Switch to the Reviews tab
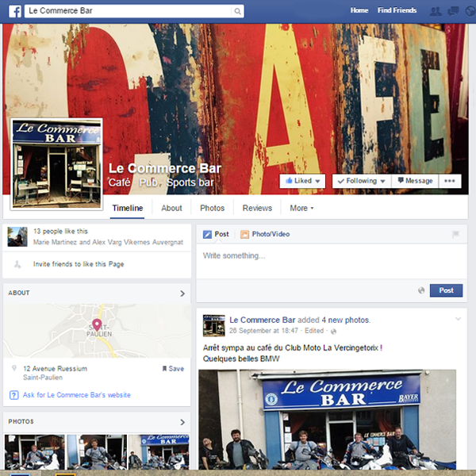The image size is (476, 476). (257, 208)
